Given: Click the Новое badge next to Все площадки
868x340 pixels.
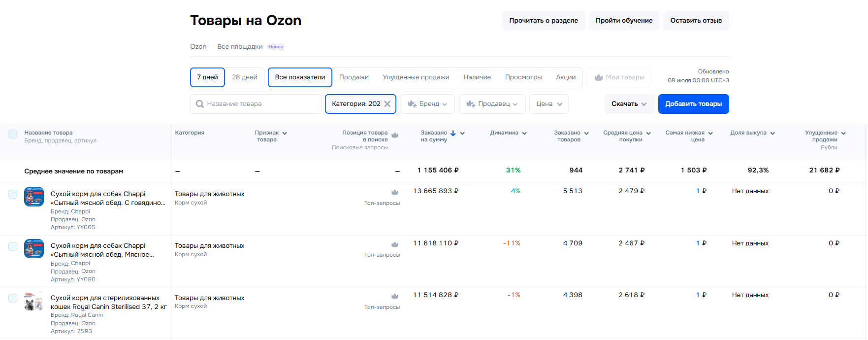Looking at the screenshot, I should click(276, 47).
